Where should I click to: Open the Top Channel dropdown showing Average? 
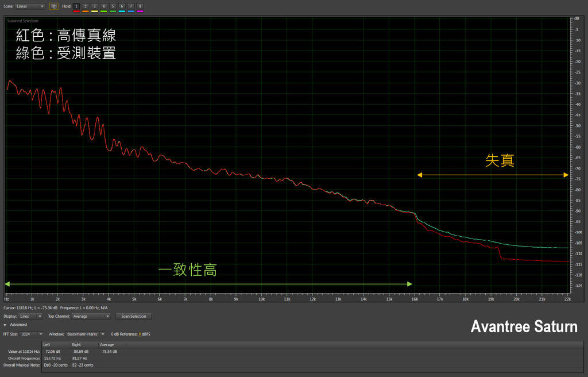[x=91, y=316]
